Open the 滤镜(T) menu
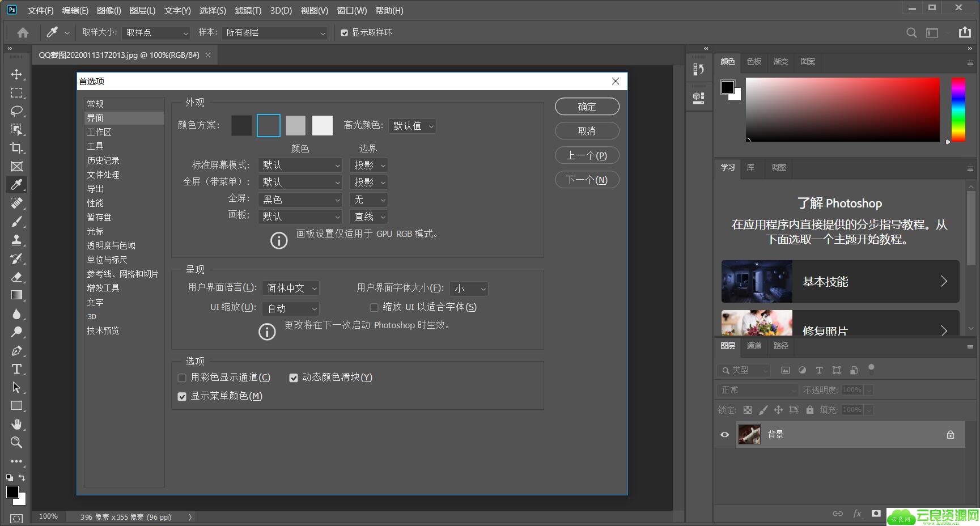Image resolution: width=980 pixels, height=526 pixels. [x=248, y=11]
